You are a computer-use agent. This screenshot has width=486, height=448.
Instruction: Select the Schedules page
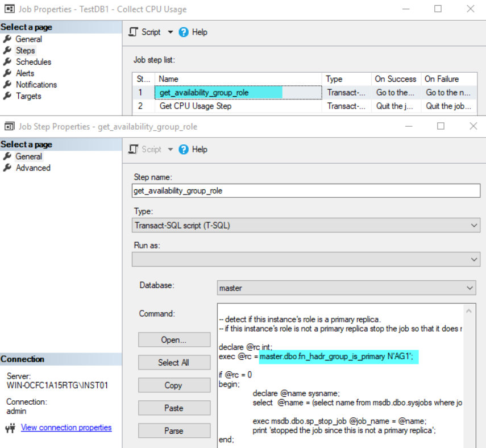click(x=33, y=62)
